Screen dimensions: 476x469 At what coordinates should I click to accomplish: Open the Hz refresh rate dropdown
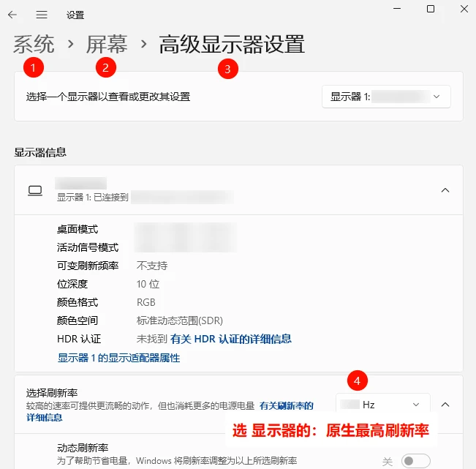pos(383,405)
